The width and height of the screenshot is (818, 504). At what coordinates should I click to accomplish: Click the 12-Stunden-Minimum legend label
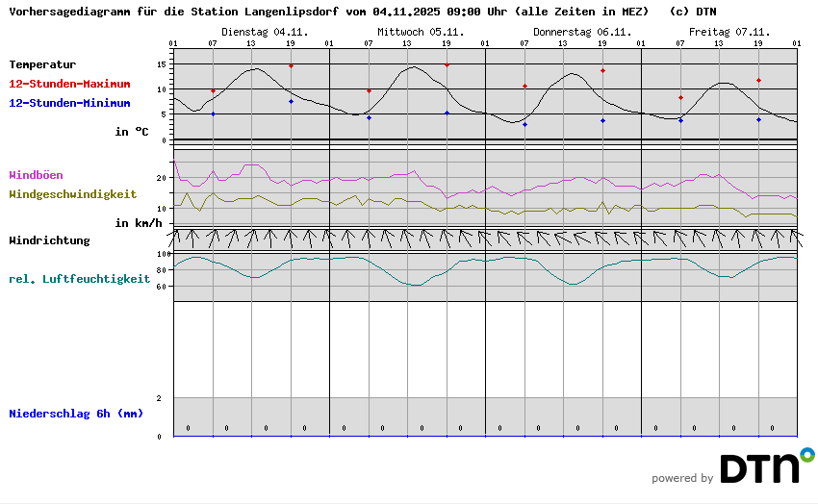69,103
